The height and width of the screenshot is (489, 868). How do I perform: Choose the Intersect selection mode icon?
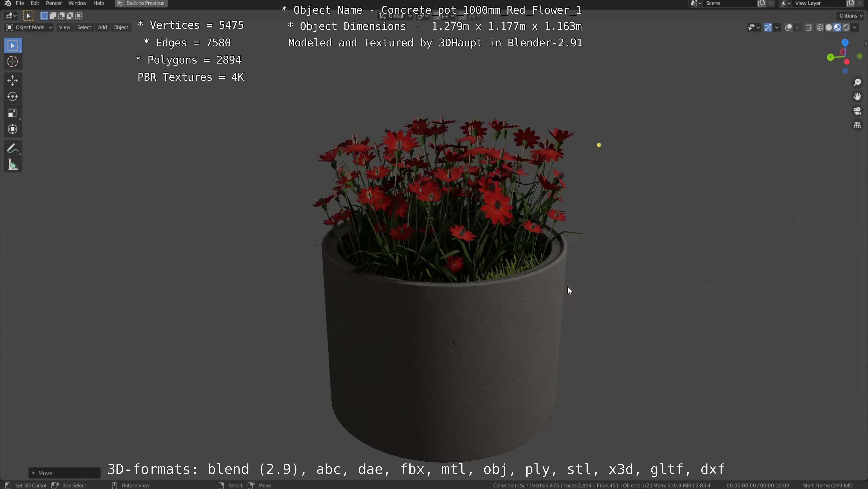point(78,16)
